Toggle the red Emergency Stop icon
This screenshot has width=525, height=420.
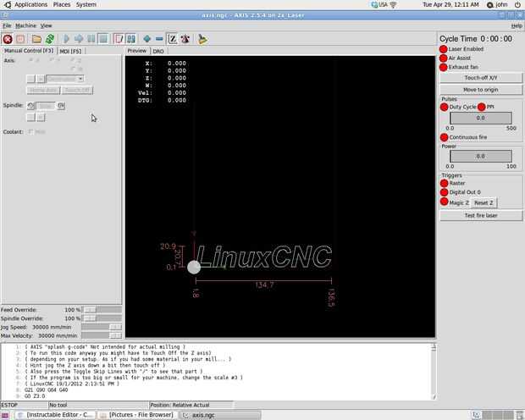[8, 39]
